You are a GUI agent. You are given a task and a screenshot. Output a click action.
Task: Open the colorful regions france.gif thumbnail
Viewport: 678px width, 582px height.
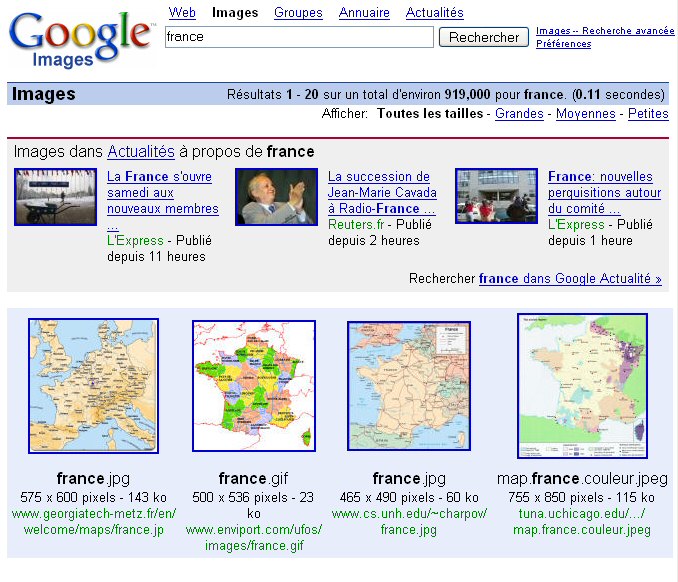254,386
